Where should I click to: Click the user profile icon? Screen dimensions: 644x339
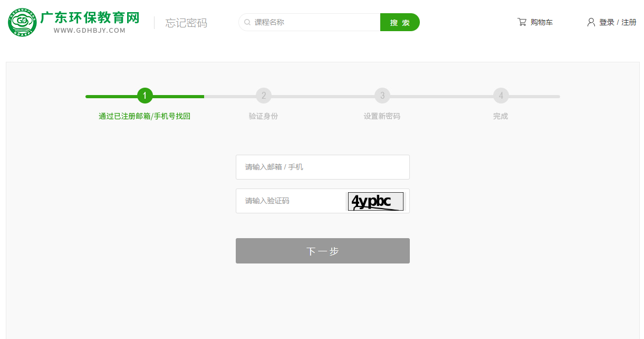click(x=591, y=22)
